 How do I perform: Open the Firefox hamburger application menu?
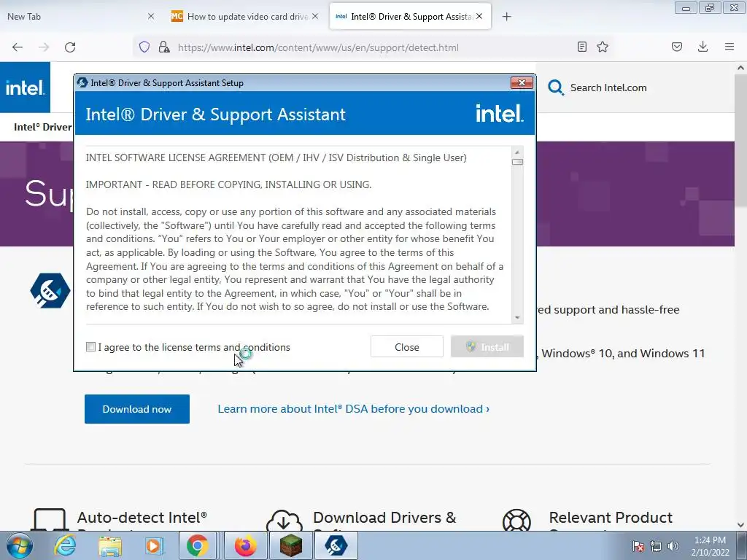(729, 47)
